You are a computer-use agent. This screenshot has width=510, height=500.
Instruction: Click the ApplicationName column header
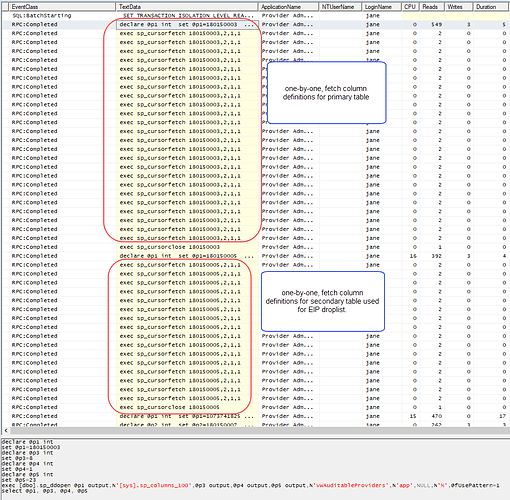point(288,7)
